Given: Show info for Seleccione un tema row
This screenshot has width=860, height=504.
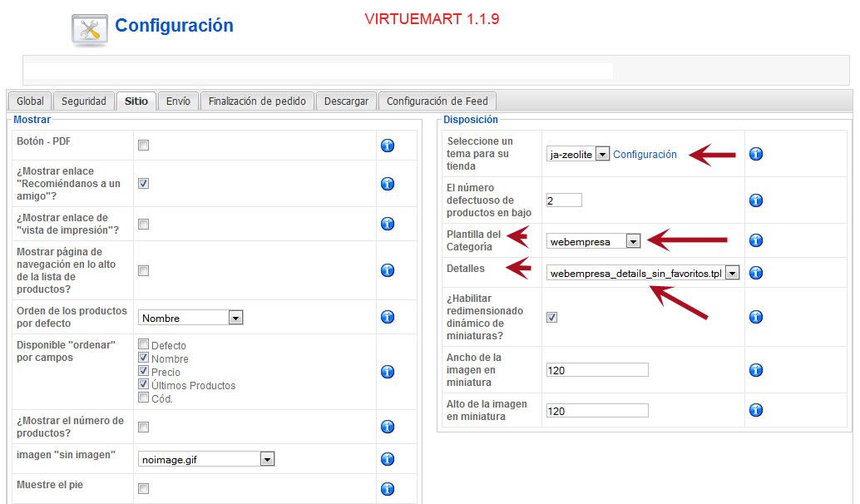Looking at the screenshot, I should 756,154.
